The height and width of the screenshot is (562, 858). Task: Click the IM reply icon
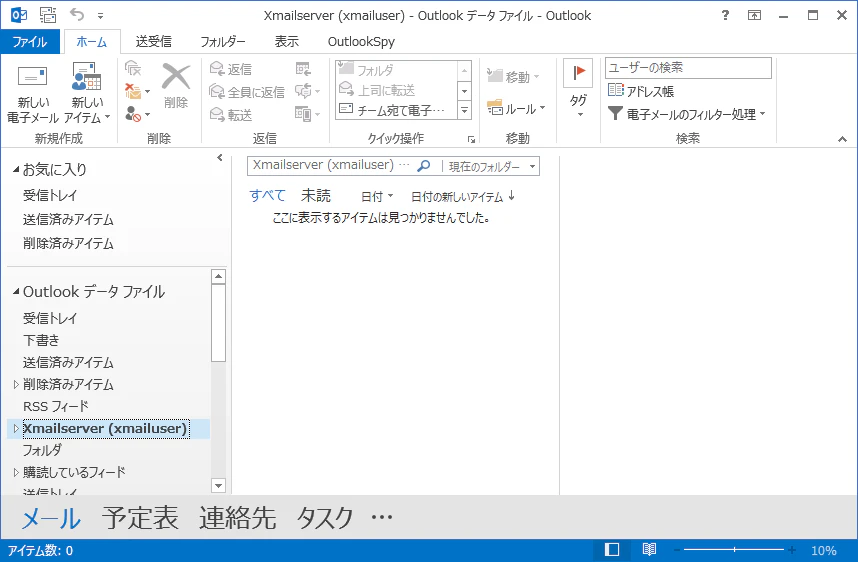(307, 91)
